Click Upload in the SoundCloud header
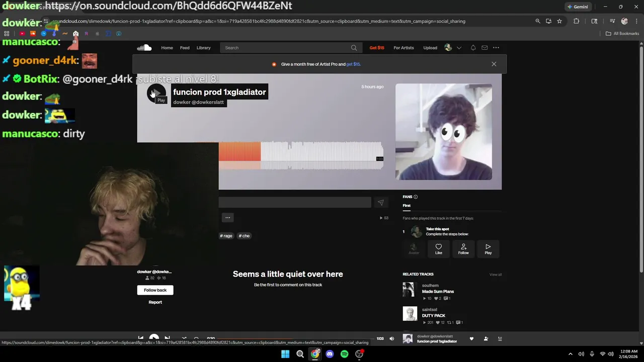The width and height of the screenshot is (644, 362). tap(430, 48)
